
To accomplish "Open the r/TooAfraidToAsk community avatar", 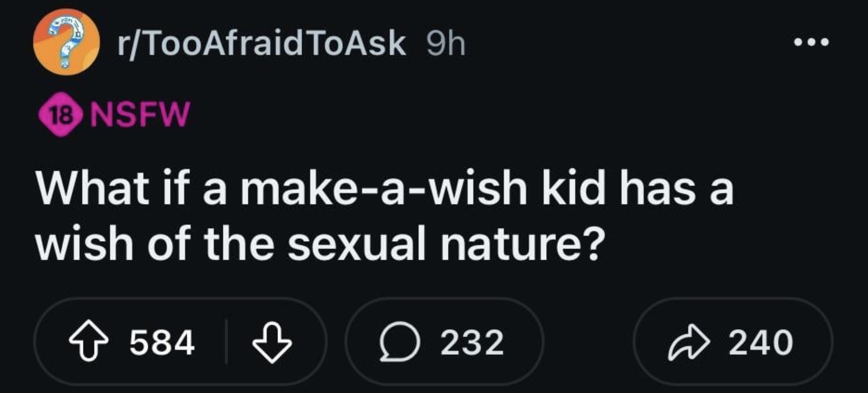I will coord(66,42).
